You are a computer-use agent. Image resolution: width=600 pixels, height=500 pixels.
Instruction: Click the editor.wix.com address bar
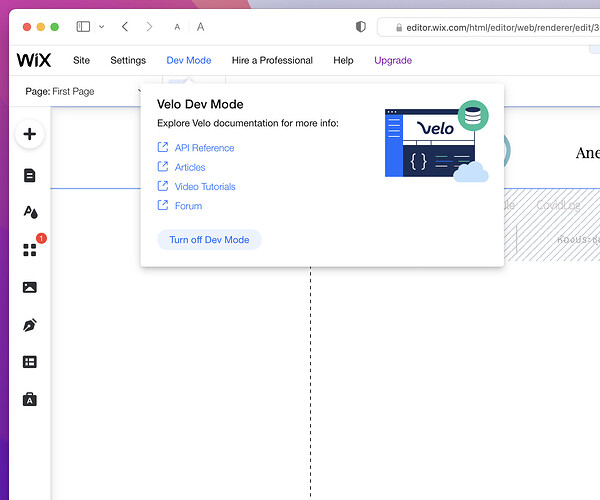tap(488, 27)
